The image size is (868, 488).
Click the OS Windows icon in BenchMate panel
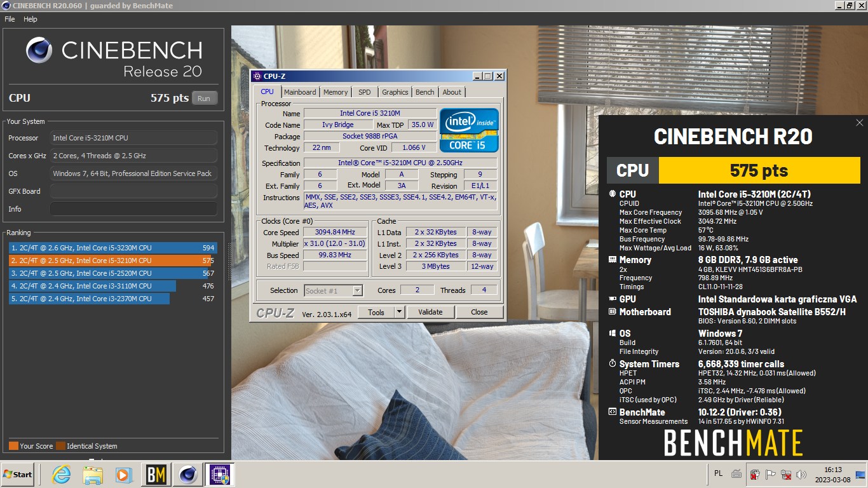pyautogui.click(x=613, y=334)
